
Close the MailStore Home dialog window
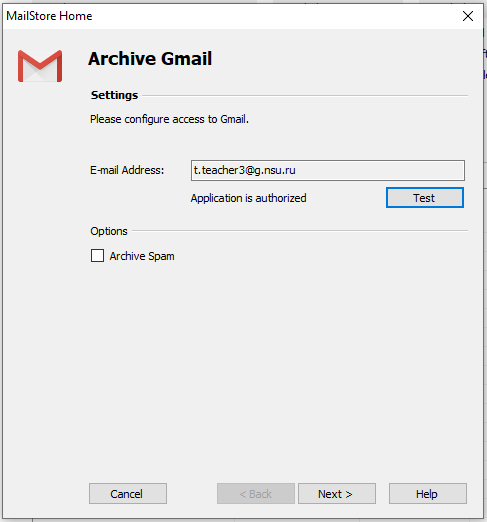coord(468,16)
